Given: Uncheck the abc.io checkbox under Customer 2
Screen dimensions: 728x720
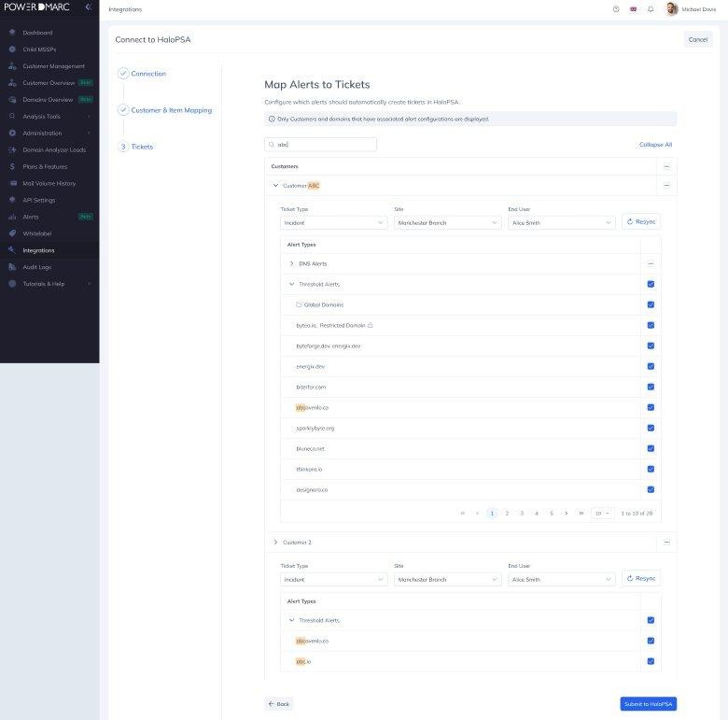Looking at the screenshot, I should point(651,661).
